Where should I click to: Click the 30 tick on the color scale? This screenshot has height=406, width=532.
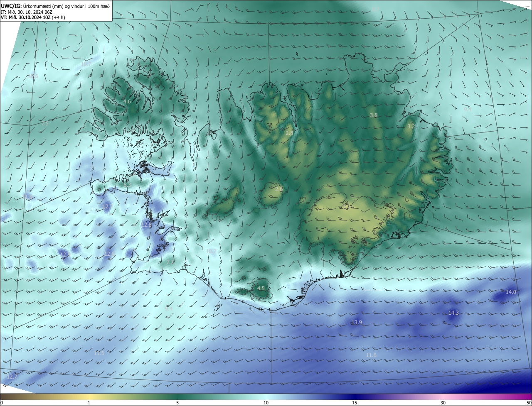tap(443, 403)
